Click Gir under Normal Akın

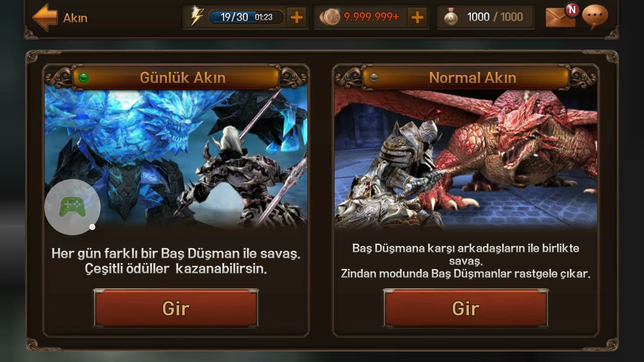coord(465,308)
